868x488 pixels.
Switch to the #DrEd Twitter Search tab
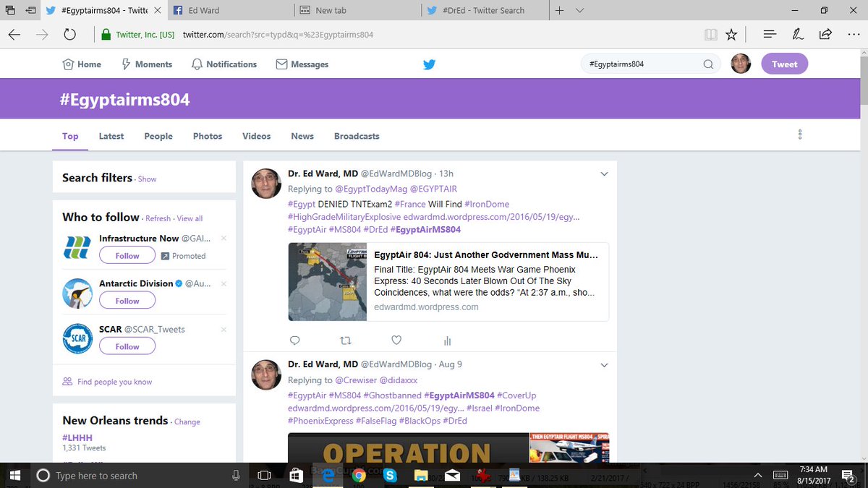tap(485, 10)
